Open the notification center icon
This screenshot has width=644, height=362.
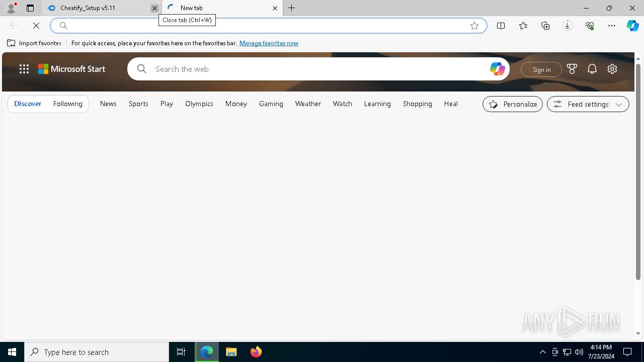pos(627,352)
